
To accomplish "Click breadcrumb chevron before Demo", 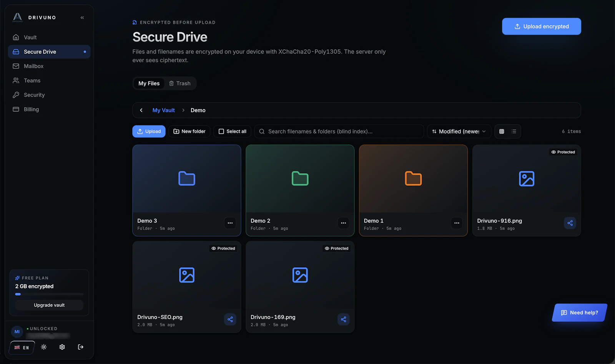I will pyautogui.click(x=183, y=110).
